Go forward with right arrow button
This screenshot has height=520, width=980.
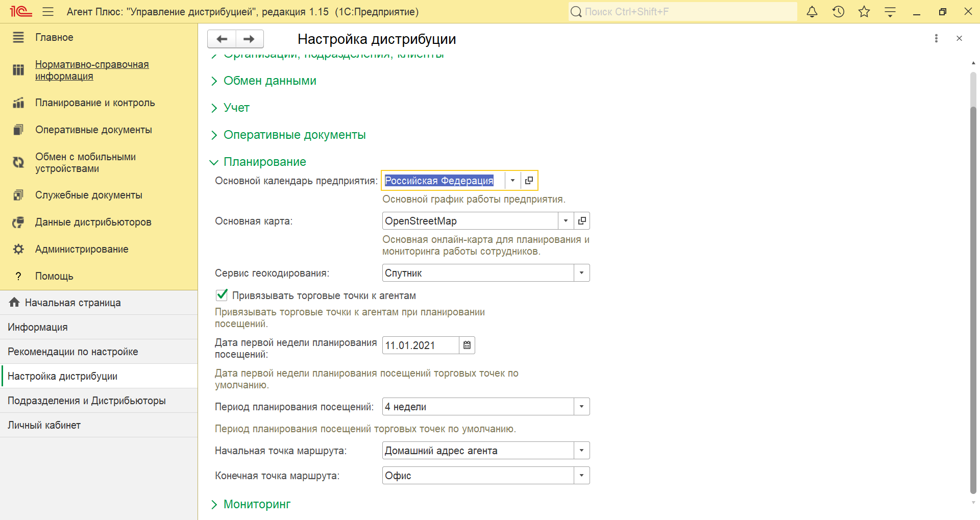pos(249,39)
